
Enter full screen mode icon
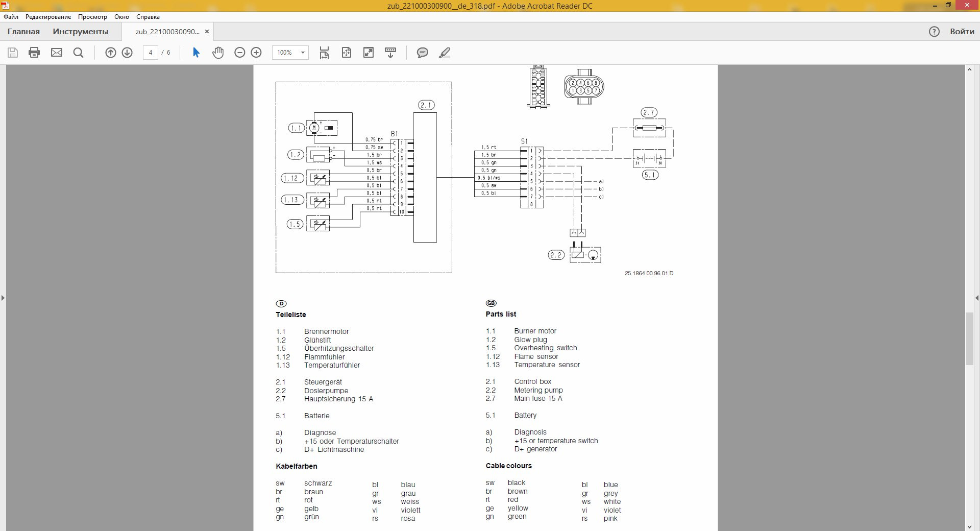point(369,53)
